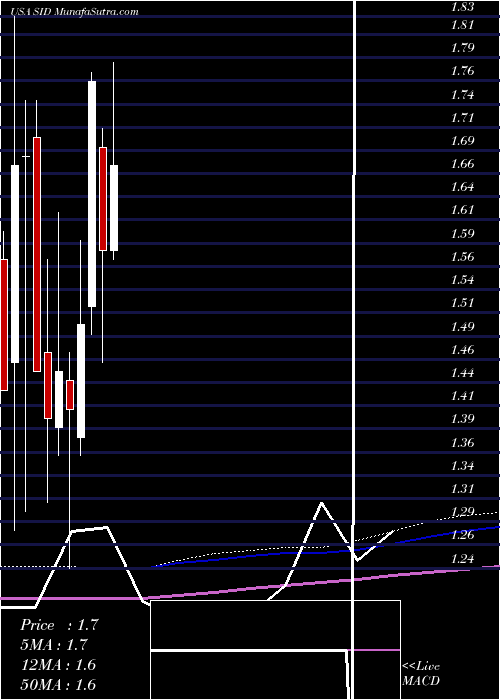Click the 1.54 axis label
Screen dimensions: 500x700
tap(463, 280)
